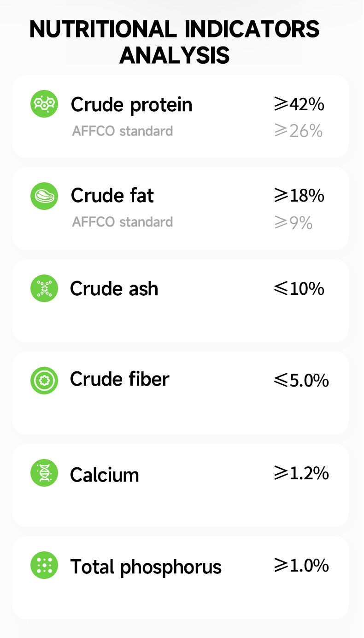Click the Crude fat meat icon
The image size is (364, 638).
tap(44, 196)
